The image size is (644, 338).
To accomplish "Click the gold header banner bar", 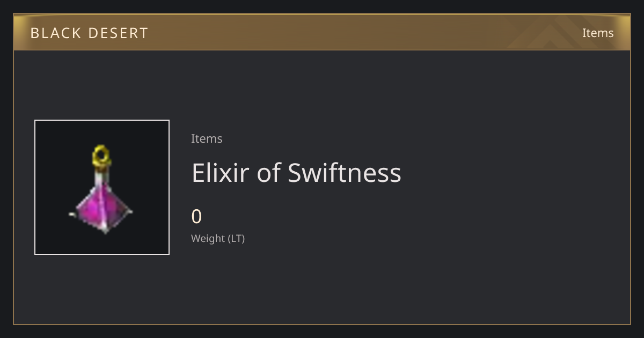I will [322, 32].
